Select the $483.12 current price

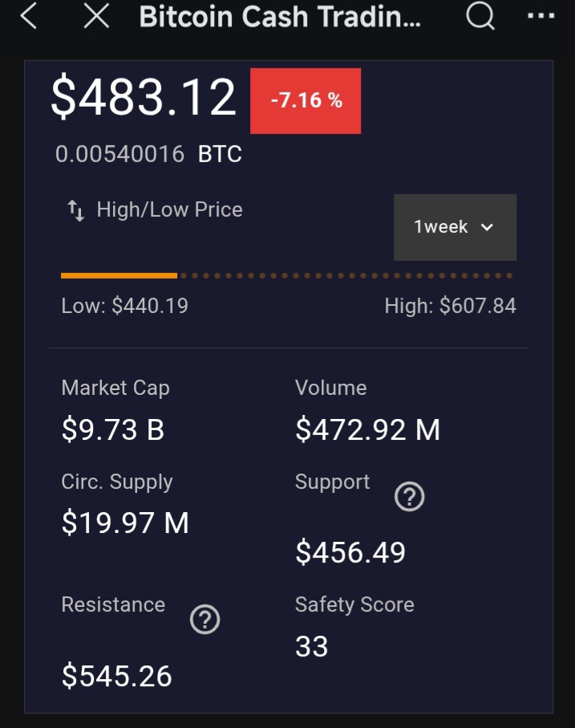pos(144,97)
